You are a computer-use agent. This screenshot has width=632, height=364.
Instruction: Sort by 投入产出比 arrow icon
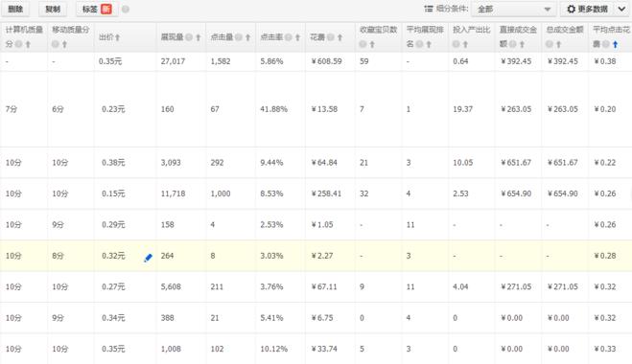tap(465, 44)
